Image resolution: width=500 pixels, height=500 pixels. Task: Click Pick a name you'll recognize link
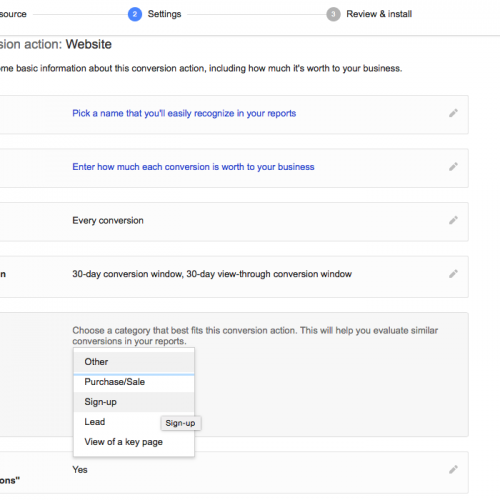(x=184, y=113)
